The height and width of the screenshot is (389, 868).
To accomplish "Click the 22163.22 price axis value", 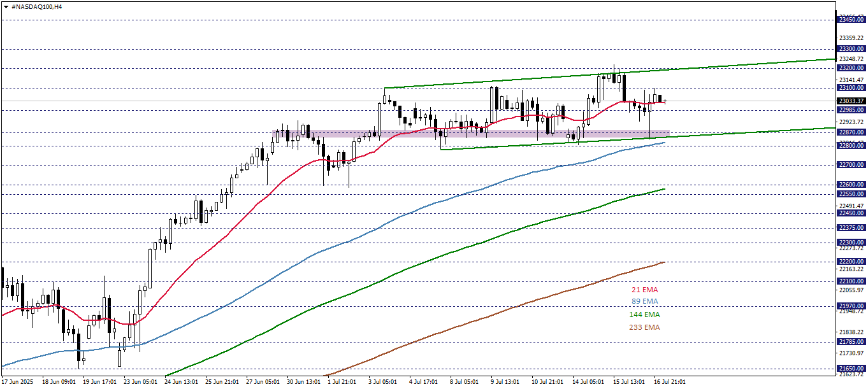I will click(852, 269).
